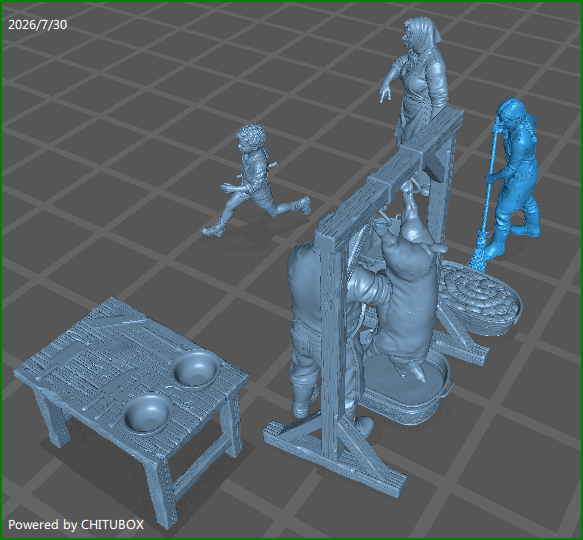This screenshot has width=583, height=540.
Task: Click the Powered by CHITUBOX watermark
Action: [76, 525]
